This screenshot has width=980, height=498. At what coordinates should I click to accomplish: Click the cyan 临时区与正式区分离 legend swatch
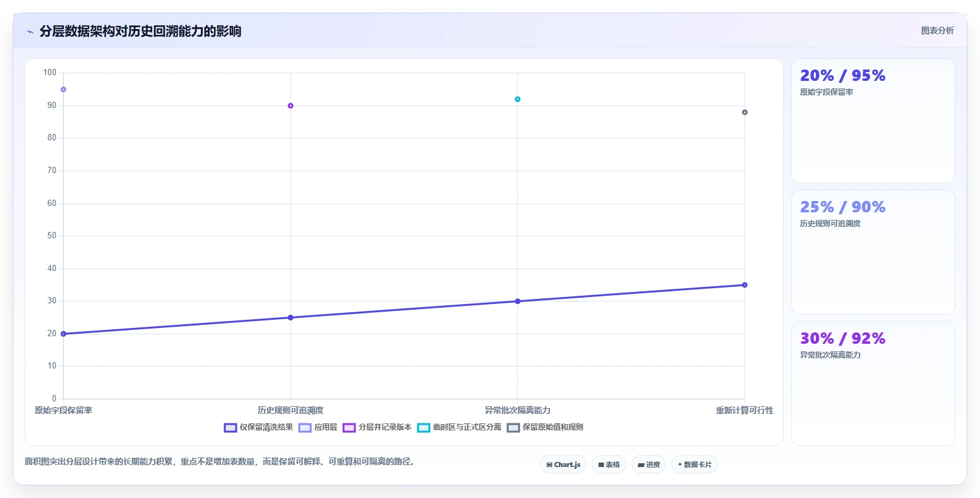click(424, 428)
